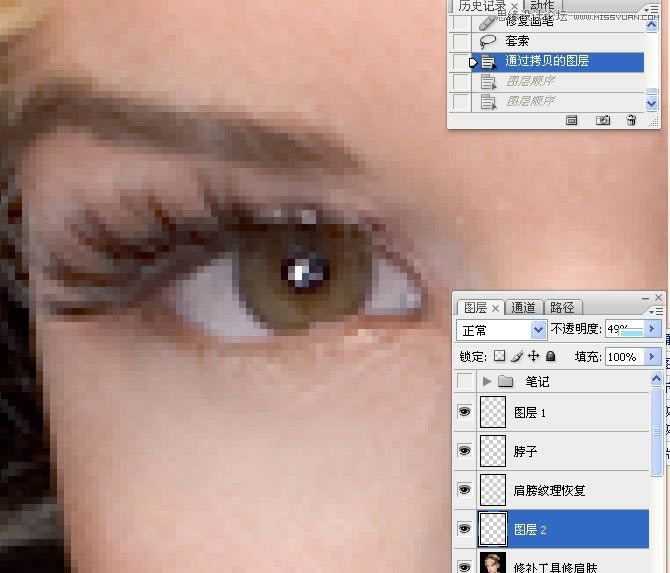Toggle visibility of the 脖子 layer

[x=464, y=451]
